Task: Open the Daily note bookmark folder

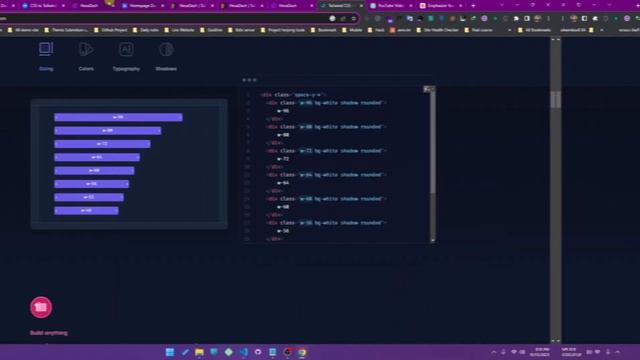Action: (146, 30)
